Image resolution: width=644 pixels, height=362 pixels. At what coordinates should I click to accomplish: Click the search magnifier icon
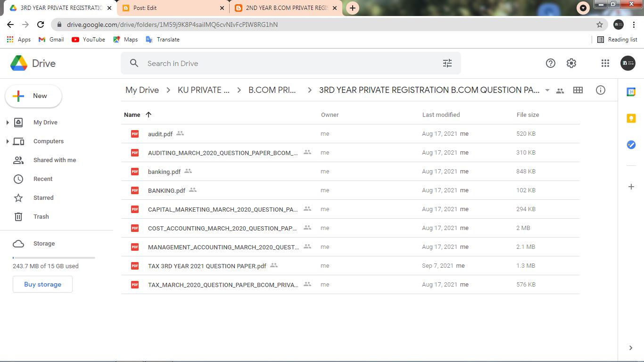134,63
